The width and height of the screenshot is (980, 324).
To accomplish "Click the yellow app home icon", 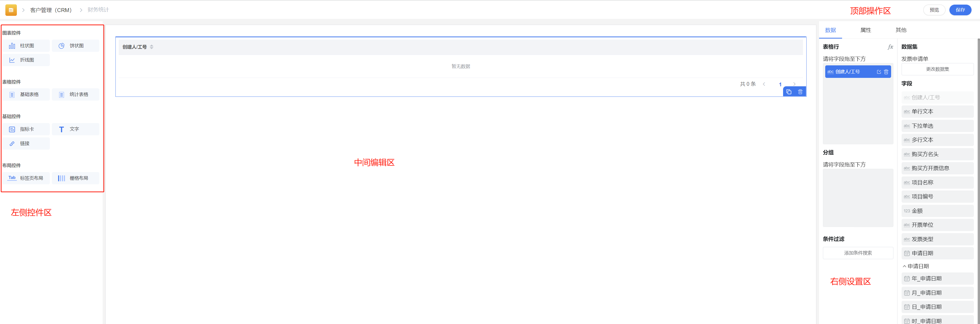I will [x=11, y=10].
